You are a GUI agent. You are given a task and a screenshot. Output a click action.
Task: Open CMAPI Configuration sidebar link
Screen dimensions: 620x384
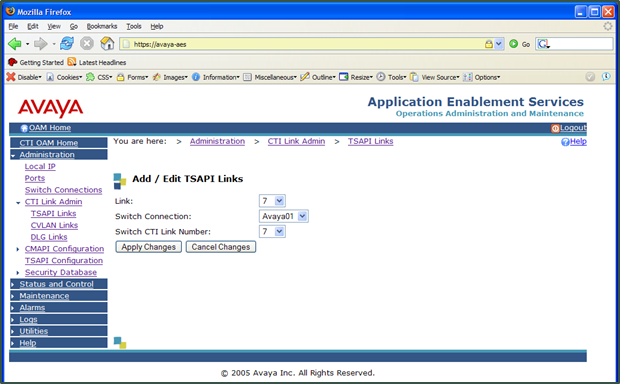pos(64,249)
